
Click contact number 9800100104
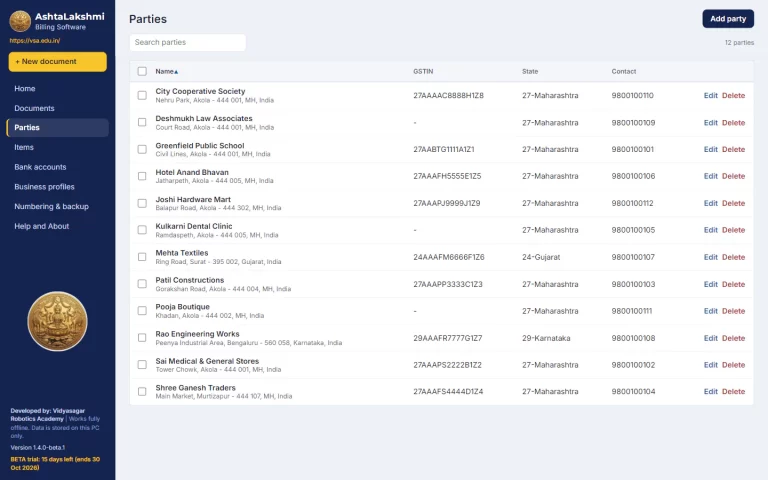pos(633,391)
